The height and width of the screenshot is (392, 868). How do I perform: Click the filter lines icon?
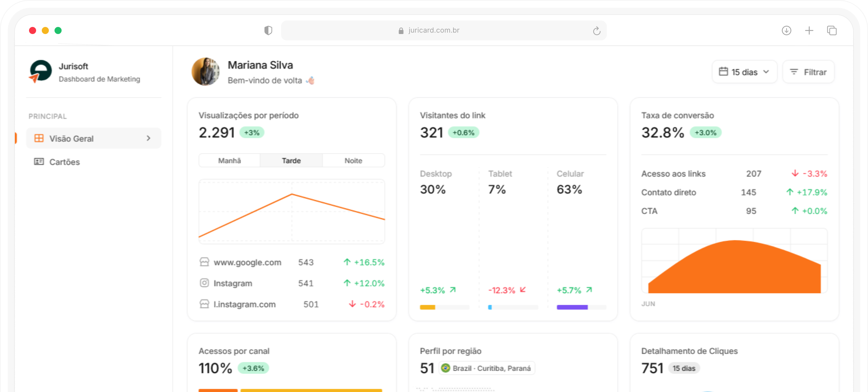(794, 72)
